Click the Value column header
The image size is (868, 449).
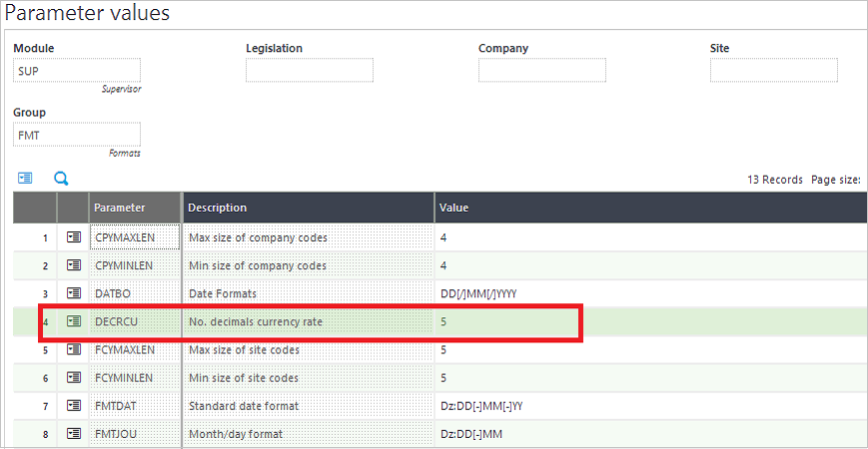(x=453, y=208)
